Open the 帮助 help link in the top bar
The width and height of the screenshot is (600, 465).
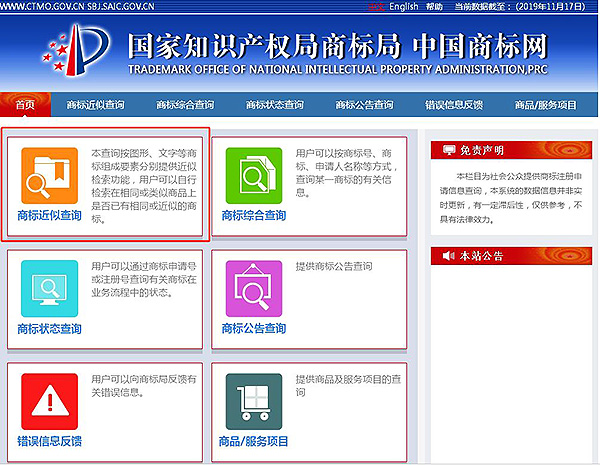pyautogui.click(x=434, y=7)
